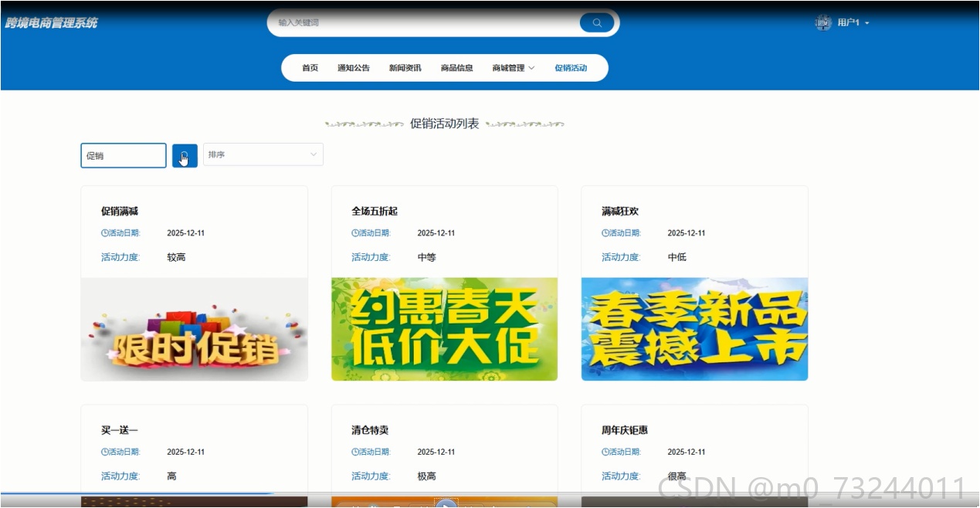Click the 中等 intensity value in the 全场五折起 card

click(426, 257)
